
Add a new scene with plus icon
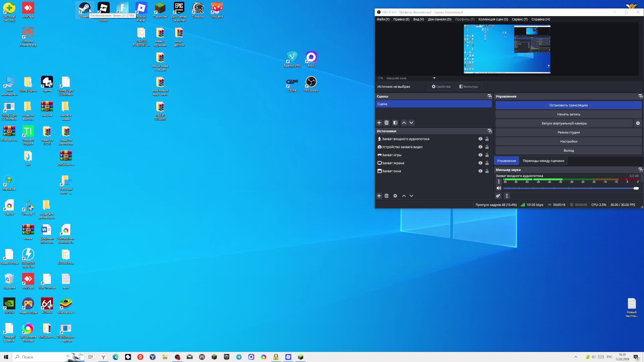pos(379,123)
